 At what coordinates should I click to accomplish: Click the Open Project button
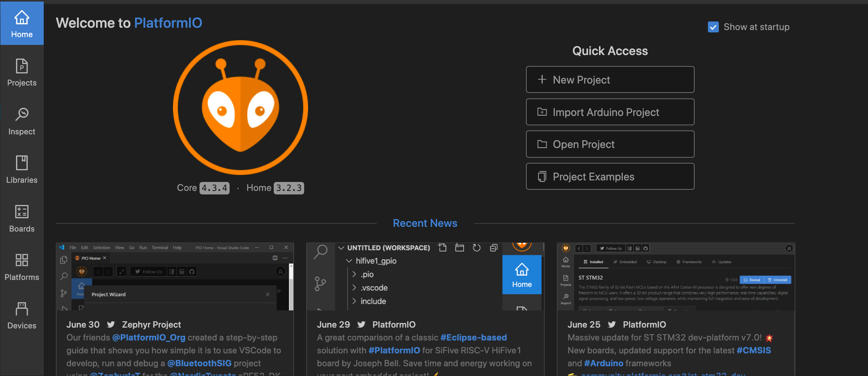pos(610,144)
